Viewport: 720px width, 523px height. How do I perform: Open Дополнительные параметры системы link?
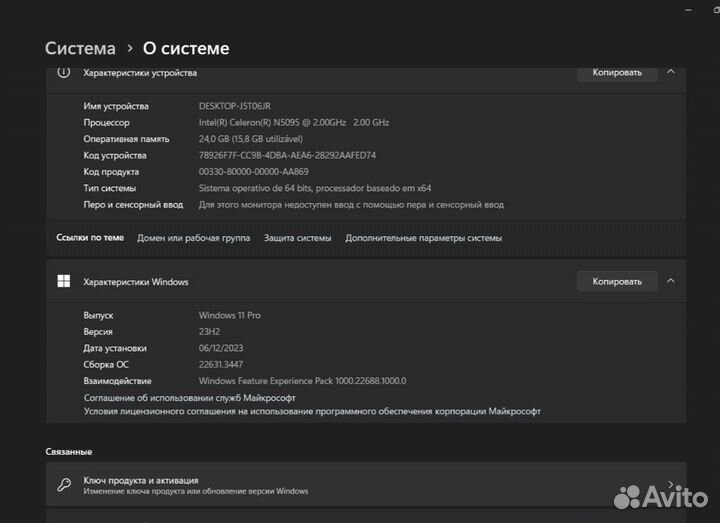point(423,238)
